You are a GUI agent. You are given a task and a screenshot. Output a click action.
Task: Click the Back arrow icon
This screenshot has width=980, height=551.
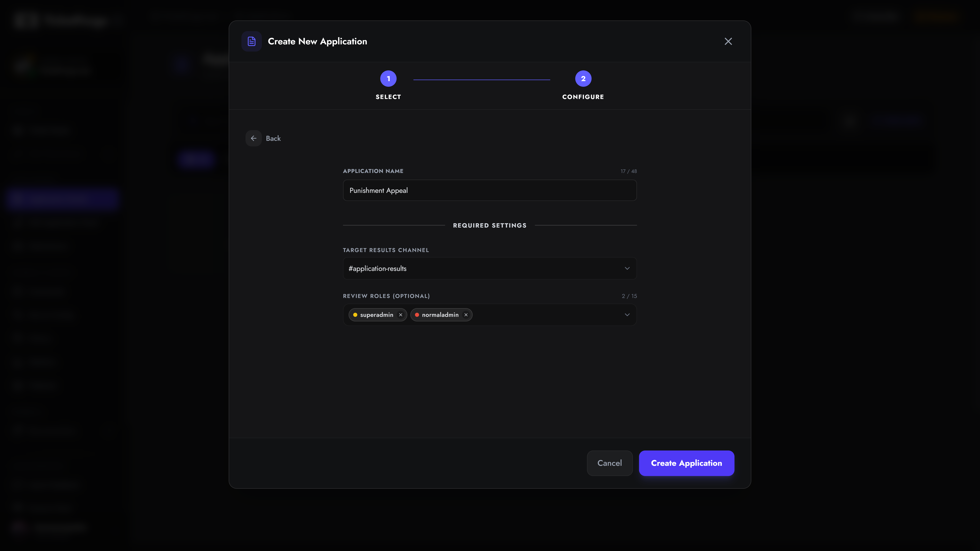(254, 138)
